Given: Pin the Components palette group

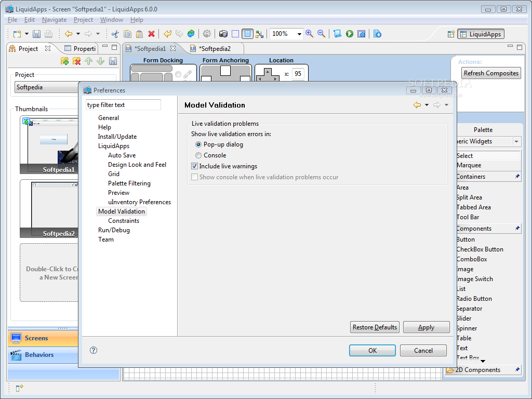Looking at the screenshot, I should click(x=517, y=229).
